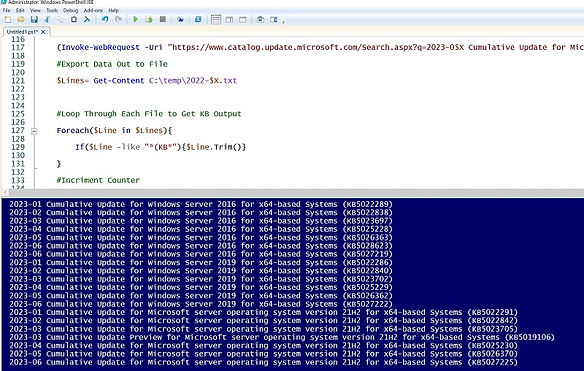Click console line ending with KB5023702
Image resolution: width=584 pixels, height=371 pixels.
201,279
